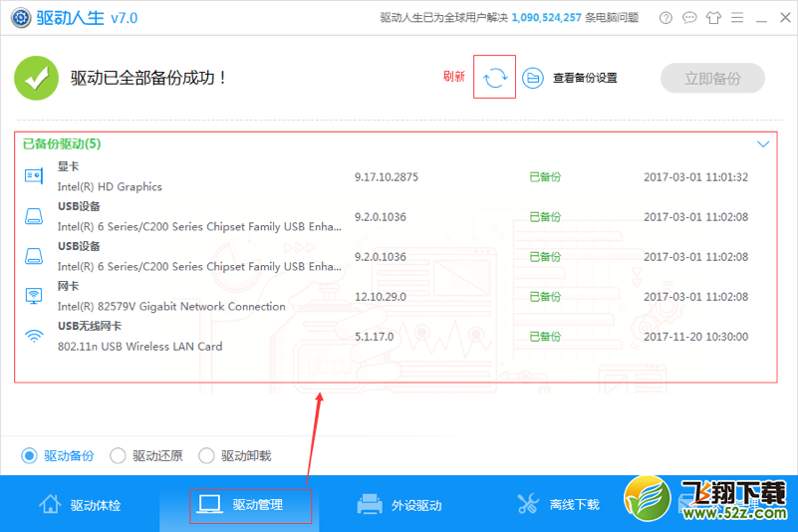Click version 5.1.17.0
This screenshot has height=532, width=798.
pos(374,337)
